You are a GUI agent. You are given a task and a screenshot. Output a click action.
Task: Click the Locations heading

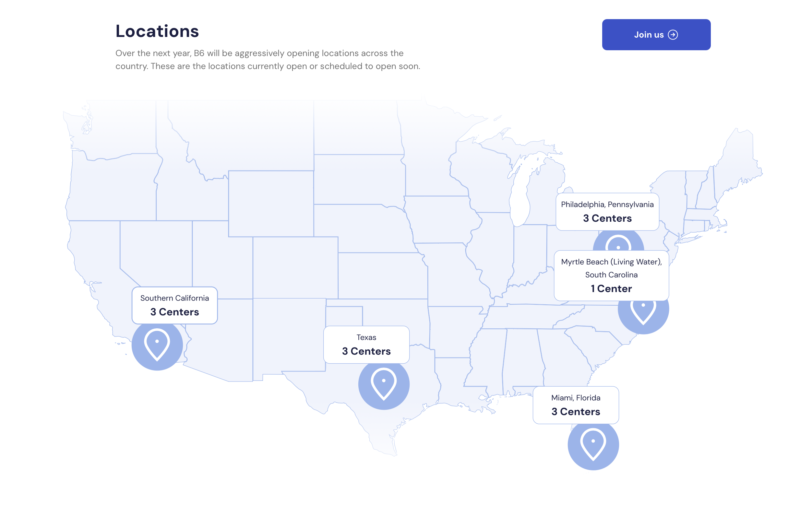(x=157, y=31)
